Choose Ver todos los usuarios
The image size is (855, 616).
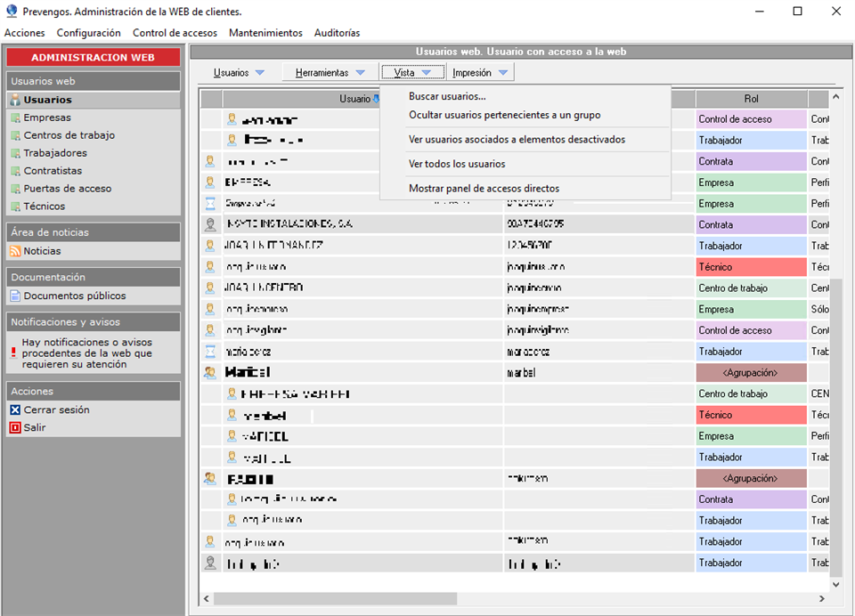coord(457,164)
